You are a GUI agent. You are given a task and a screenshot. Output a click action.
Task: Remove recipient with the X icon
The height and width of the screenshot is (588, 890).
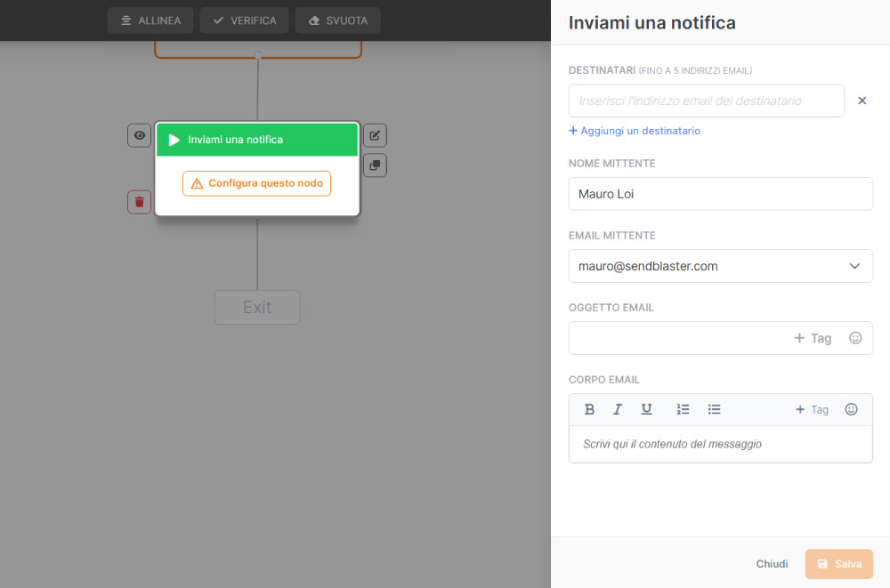pos(862,101)
